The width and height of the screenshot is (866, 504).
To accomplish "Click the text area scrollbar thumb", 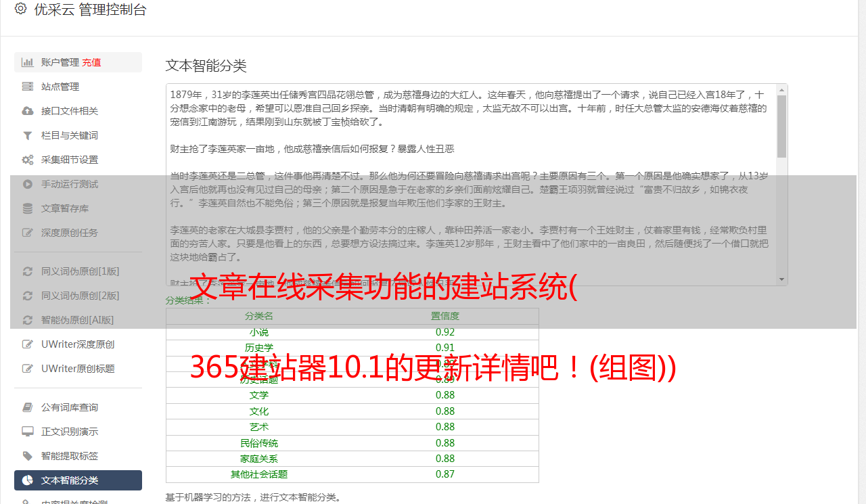I will point(782,127).
